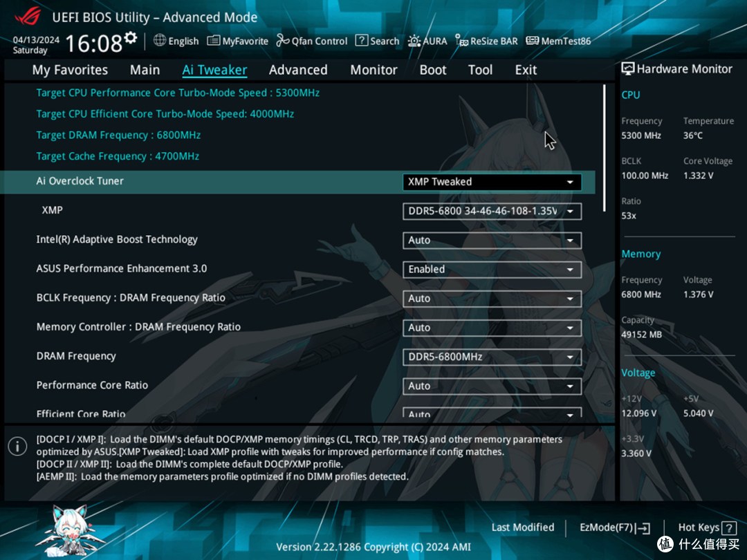Open DRAM Frequency dropdown
This screenshot has width=747, height=560.
[x=492, y=357]
